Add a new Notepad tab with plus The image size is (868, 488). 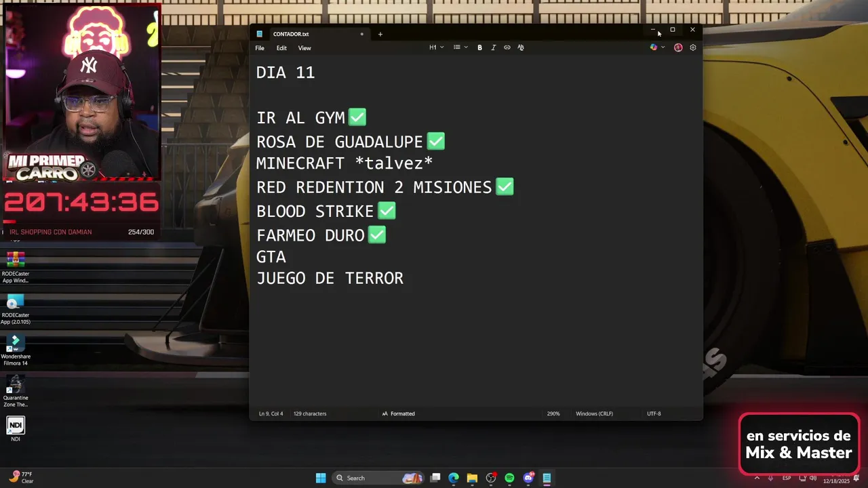(x=380, y=34)
